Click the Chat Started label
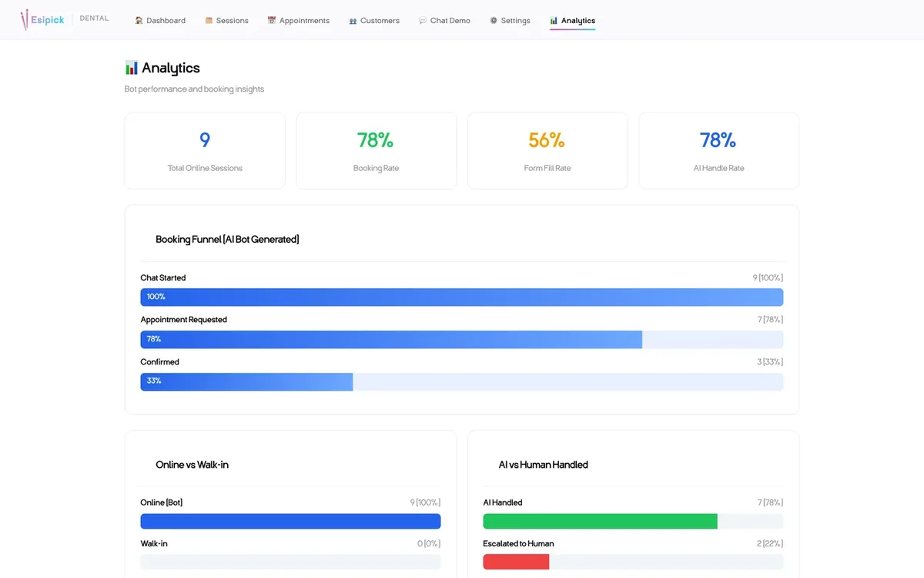 coord(163,277)
